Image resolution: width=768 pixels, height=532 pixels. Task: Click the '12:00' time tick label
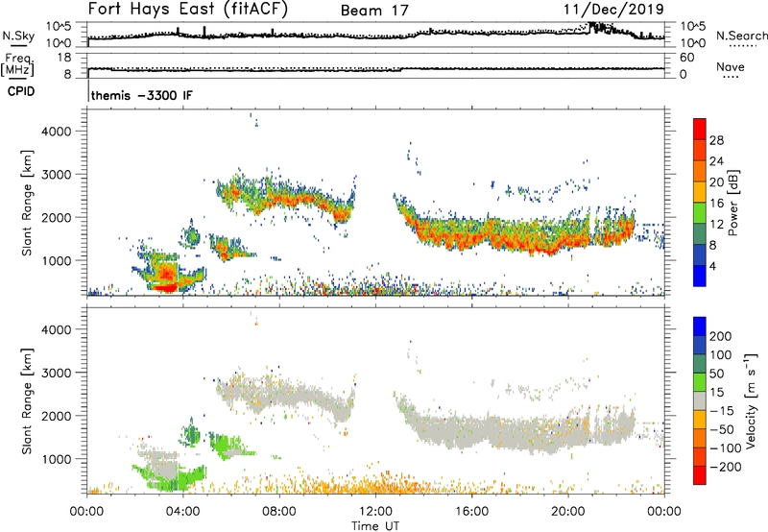[x=375, y=512]
